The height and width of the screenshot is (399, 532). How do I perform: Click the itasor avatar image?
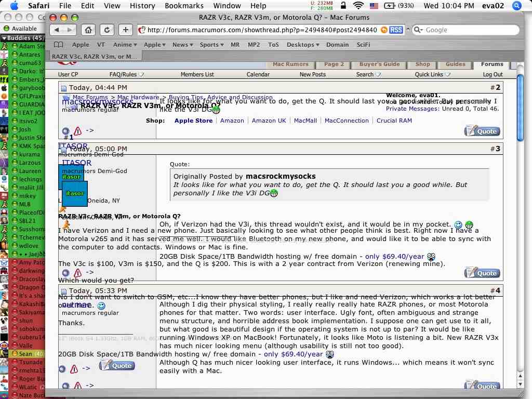pos(75,193)
